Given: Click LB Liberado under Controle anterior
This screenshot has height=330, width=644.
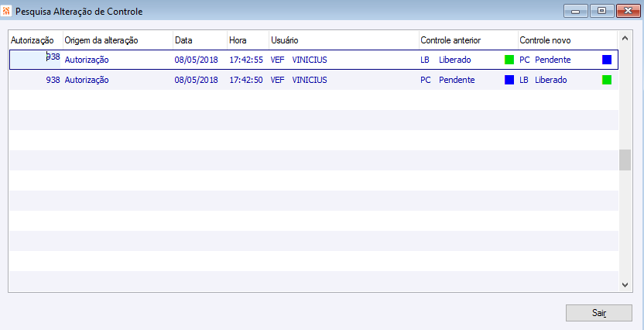Looking at the screenshot, I should pyautogui.click(x=446, y=60).
